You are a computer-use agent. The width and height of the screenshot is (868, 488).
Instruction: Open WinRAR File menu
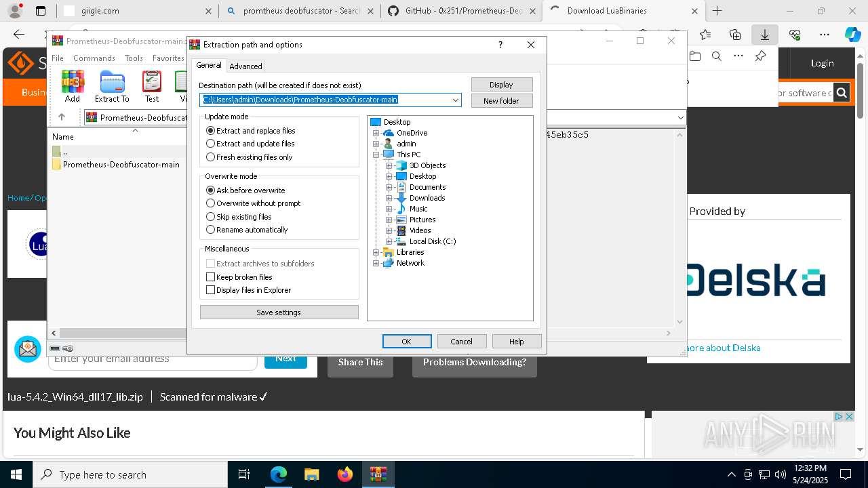(x=58, y=58)
